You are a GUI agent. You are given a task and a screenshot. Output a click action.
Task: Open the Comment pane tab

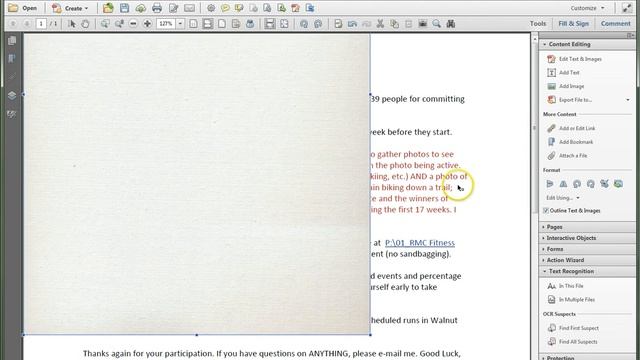(x=615, y=24)
